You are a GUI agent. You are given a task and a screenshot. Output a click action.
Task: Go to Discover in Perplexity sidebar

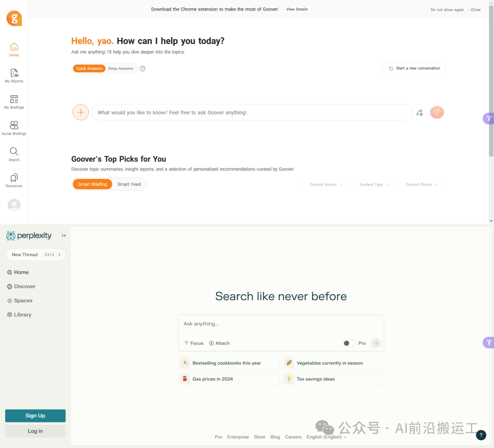point(21,286)
